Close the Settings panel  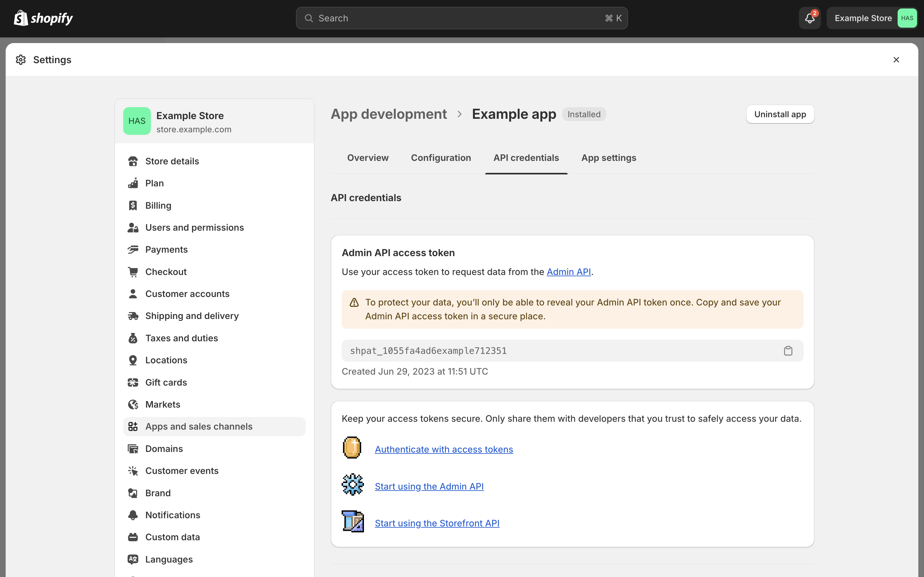click(x=896, y=59)
